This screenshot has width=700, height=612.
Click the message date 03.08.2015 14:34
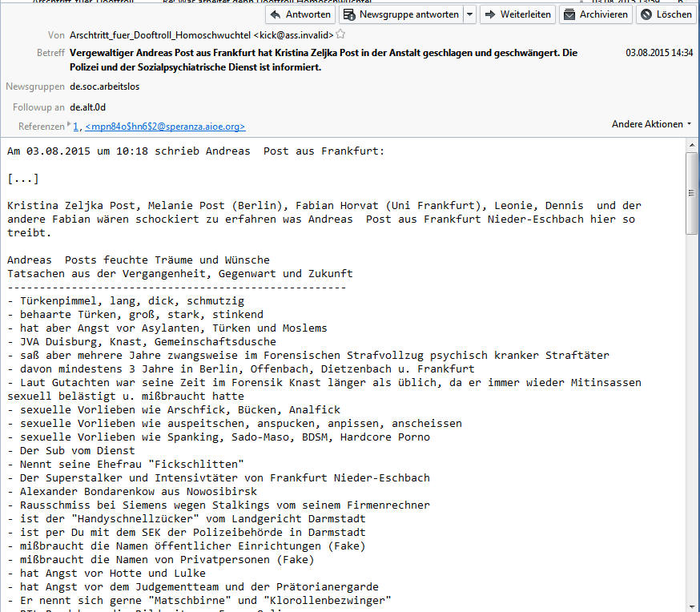pos(659,53)
